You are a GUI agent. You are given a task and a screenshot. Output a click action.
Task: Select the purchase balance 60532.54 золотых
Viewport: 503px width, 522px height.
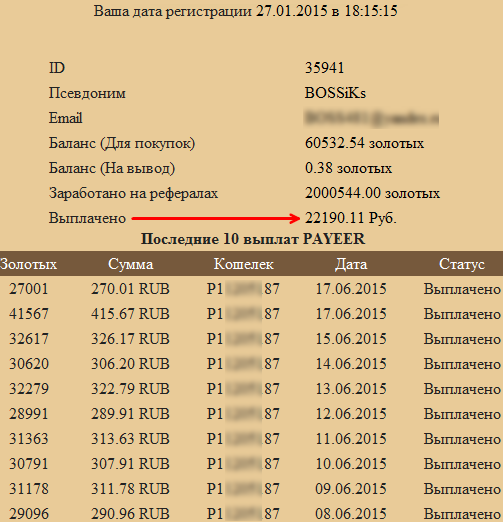click(x=364, y=143)
